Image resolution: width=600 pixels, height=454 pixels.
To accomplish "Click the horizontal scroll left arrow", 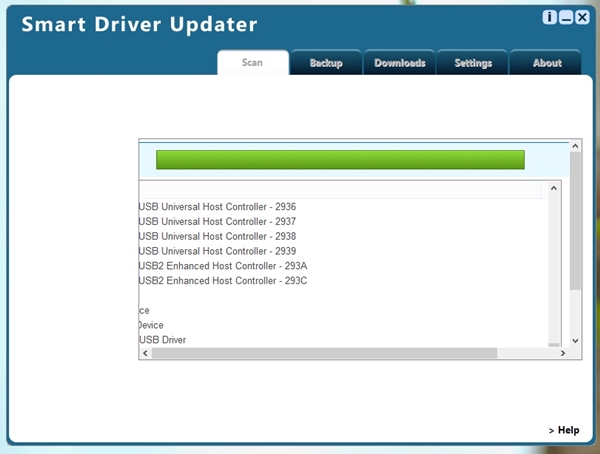I will coord(145,353).
